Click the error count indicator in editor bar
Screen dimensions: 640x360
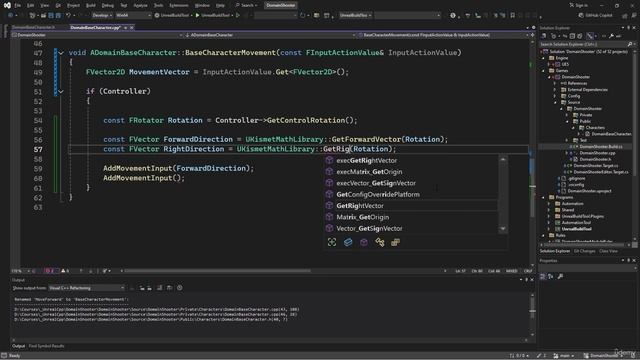coord(49,271)
